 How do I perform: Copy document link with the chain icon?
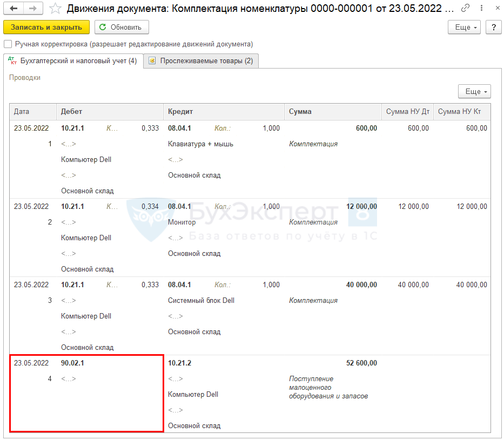coord(465,8)
